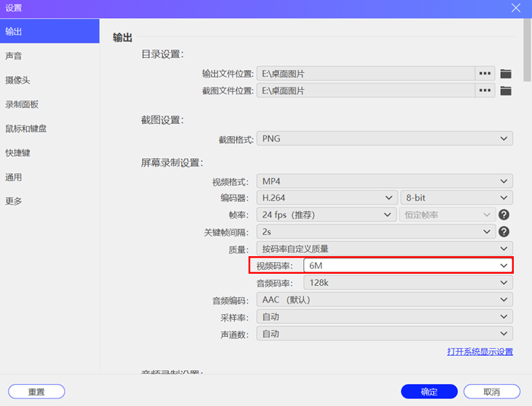Open the audio bitrate 128k dropdown
Screen dimensions: 532x406
point(408,283)
